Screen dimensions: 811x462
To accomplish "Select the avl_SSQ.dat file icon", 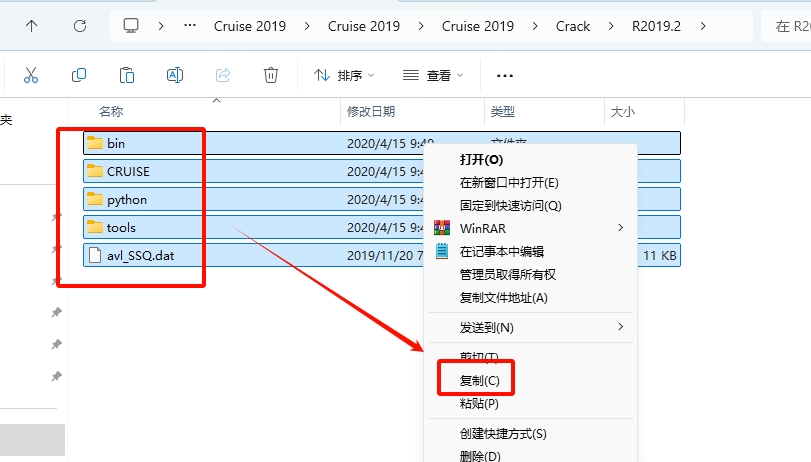I will pyautogui.click(x=95, y=255).
